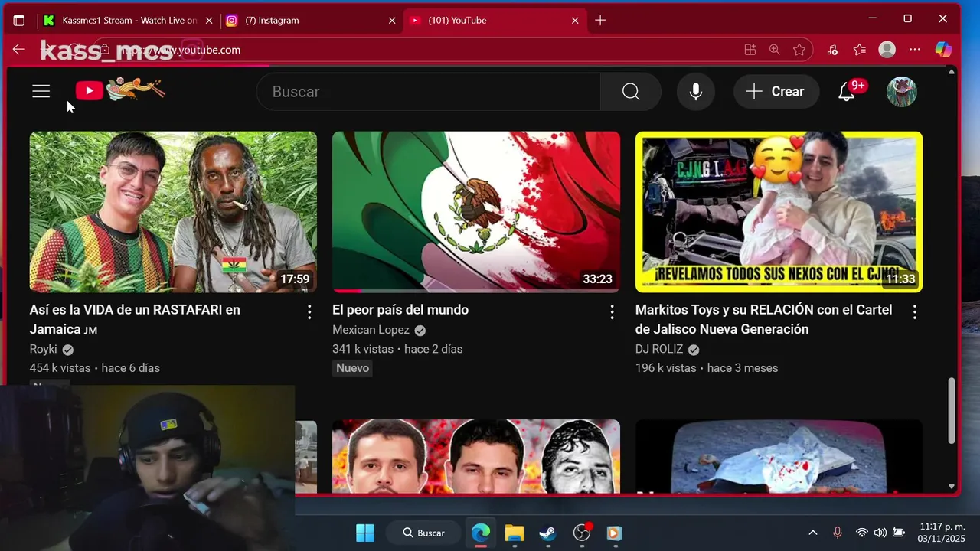Open Microsoft Edge from taskbar
Image resolution: width=980 pixels, height=551 pixels.
point(481,533)
